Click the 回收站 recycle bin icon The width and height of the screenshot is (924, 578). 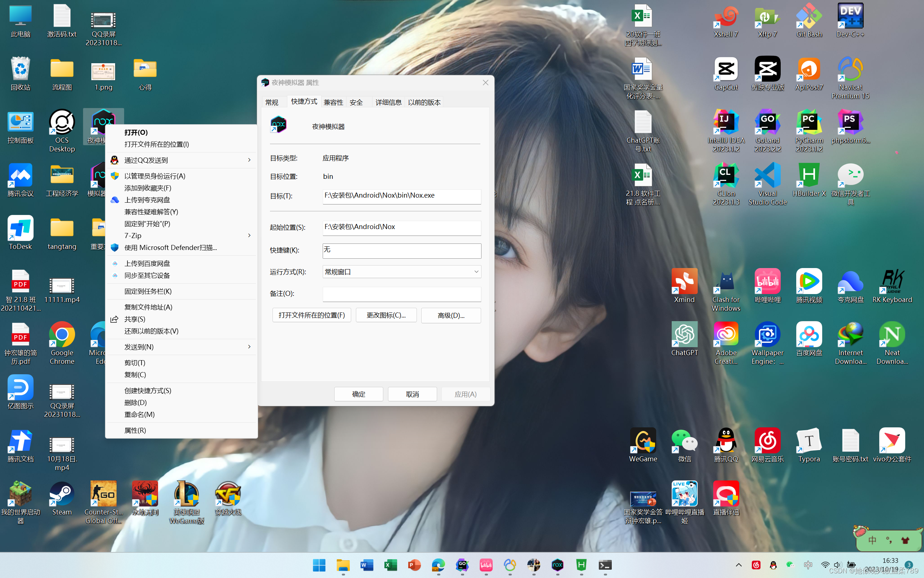click(20, 74)
